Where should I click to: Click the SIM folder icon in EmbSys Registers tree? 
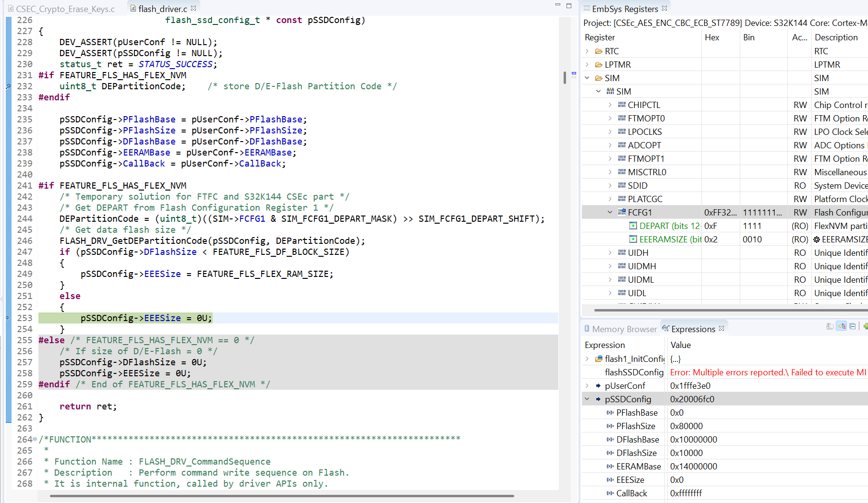coord(598,78)
